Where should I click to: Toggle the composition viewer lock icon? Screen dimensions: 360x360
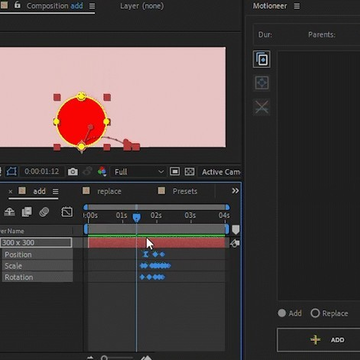tap(17, 5)
